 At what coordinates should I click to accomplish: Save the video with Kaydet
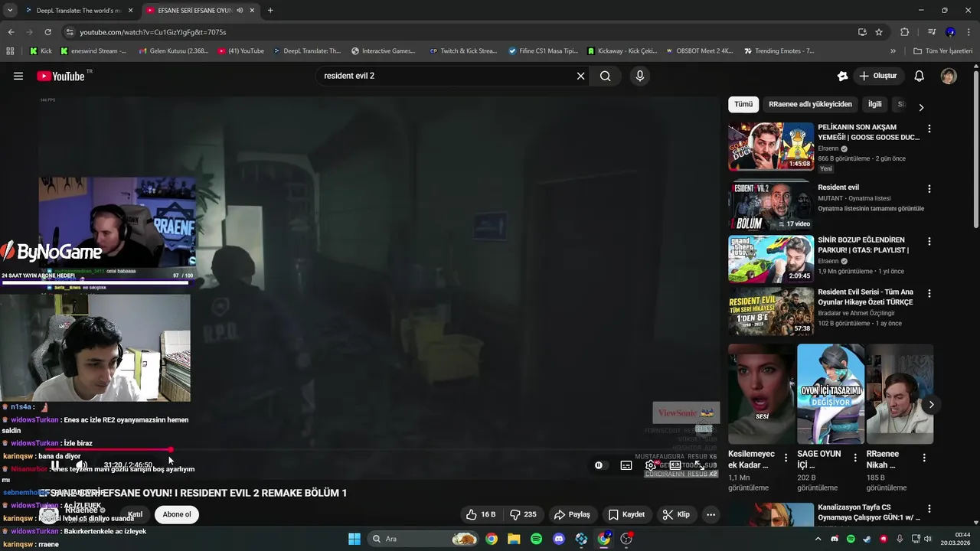click(x=626, y=514)
